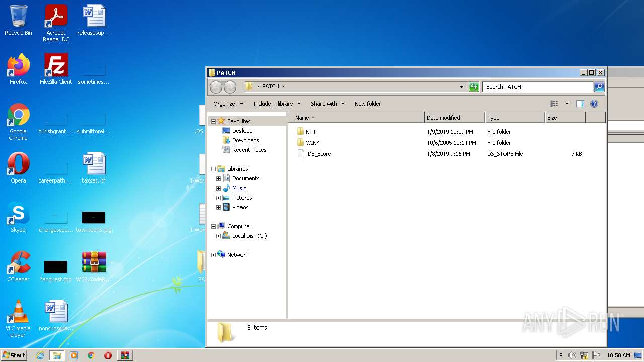Expand the Documents library node
The height and width of the screenshot is (362, 644).
tap(219, 179)
